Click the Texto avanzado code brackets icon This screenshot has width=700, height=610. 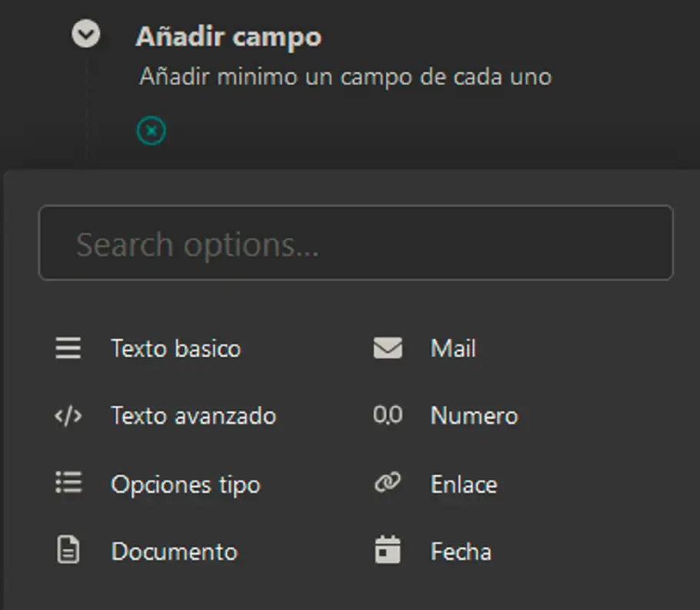pos(68,416)
